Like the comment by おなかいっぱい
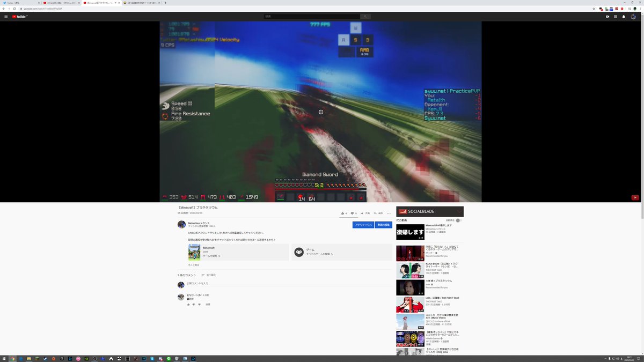644x362 pixels. click(x=188, y=304)
